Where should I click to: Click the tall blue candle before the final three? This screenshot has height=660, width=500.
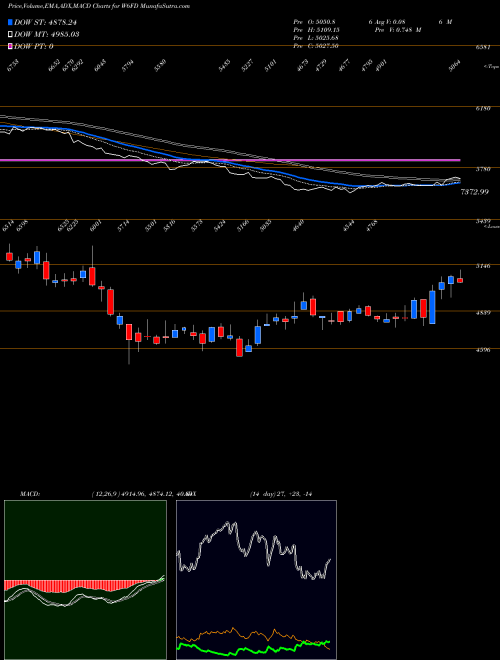point(432,307)
